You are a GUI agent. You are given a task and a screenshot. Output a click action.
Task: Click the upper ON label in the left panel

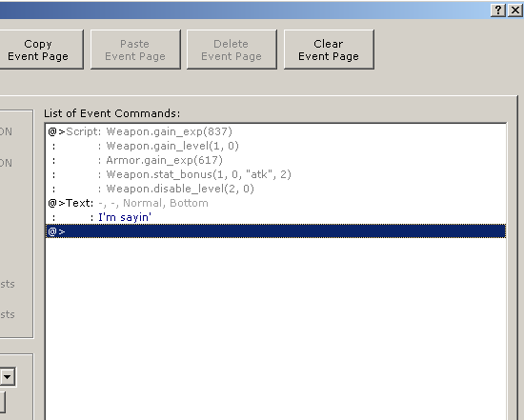[6, 131]
